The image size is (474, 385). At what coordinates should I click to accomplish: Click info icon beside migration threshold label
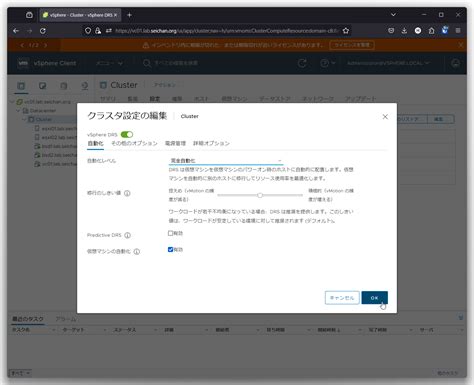[127, 193]
